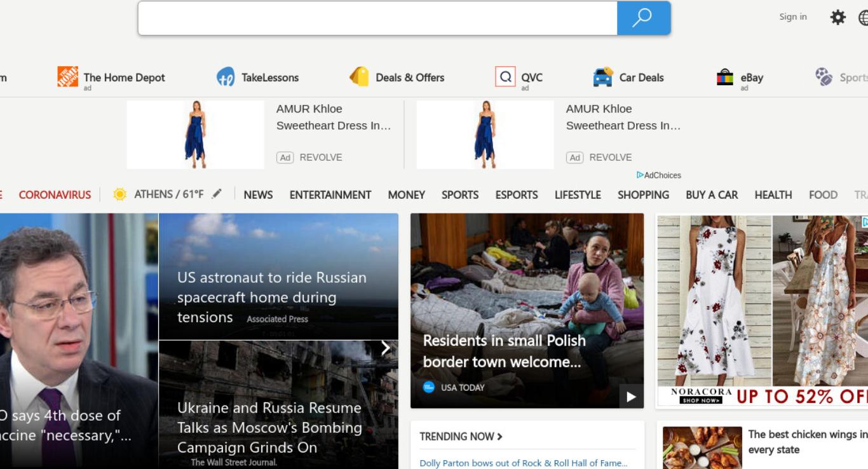Click The Home Depot logo icon
Viewport: 868px width, 469px height.
click(67, 76)
